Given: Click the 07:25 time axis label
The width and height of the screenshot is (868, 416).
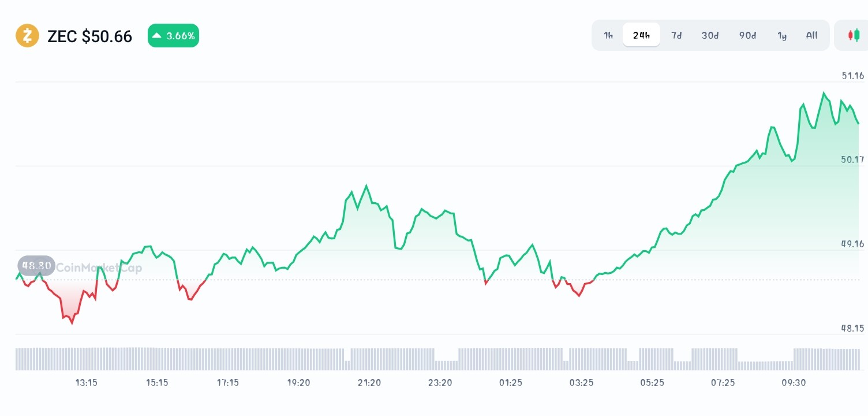Looking at the screenshot, I should click(x=723, y=382).
